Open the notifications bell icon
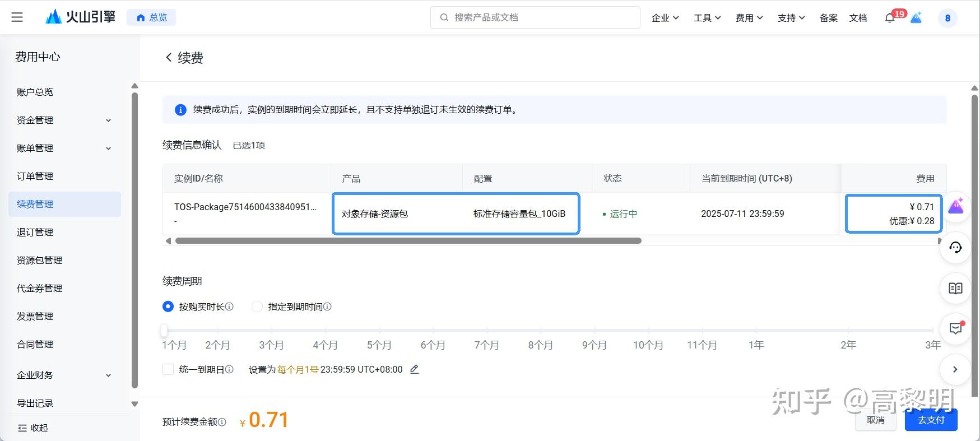This screenshot has width=980, height=441. coord(889,18)
